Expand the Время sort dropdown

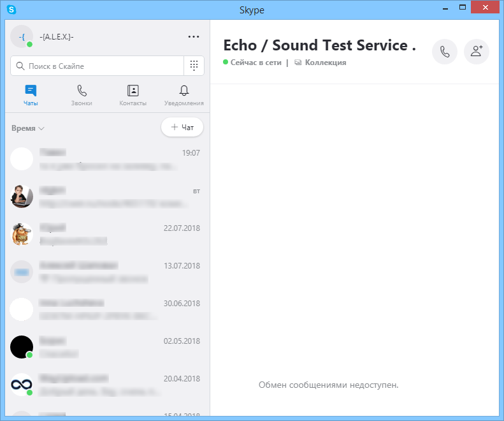(28, 128)
